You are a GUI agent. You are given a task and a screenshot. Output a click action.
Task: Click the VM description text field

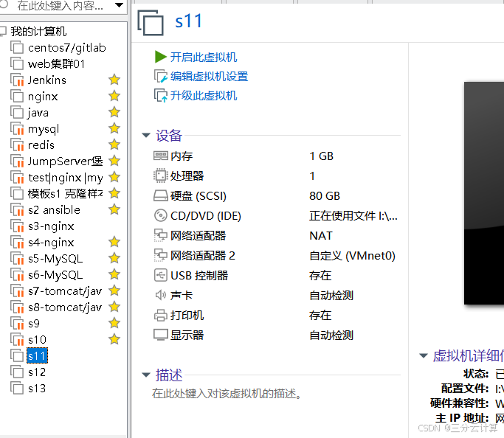pos(227,393)
